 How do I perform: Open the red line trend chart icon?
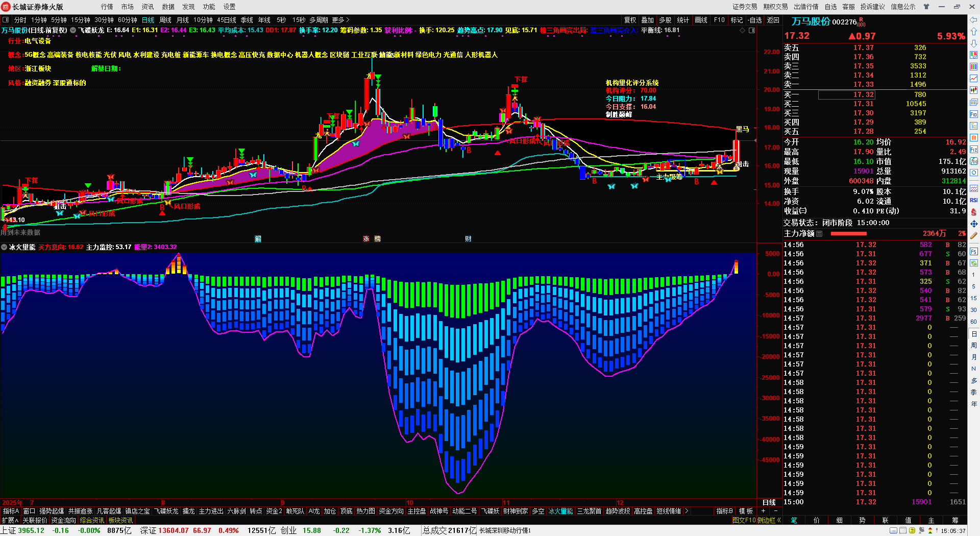[x=974, y=79]
